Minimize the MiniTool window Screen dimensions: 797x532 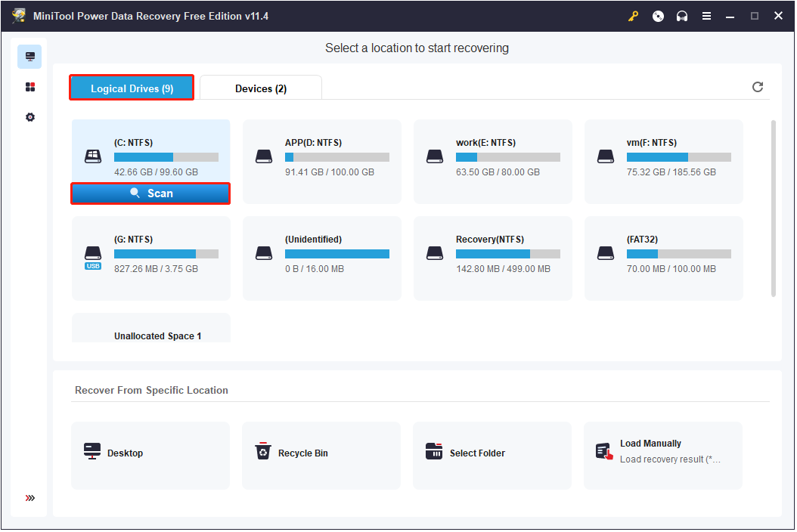click(x=730, y=17)
